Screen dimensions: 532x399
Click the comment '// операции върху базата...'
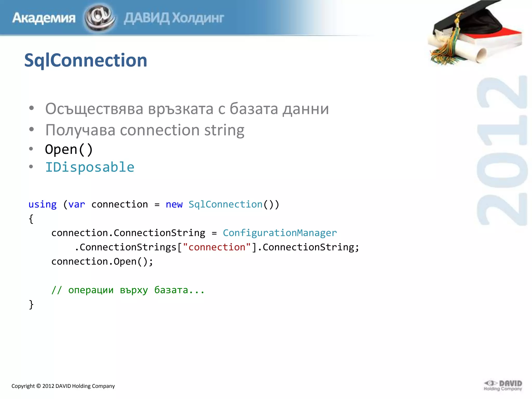coord(128,290)
